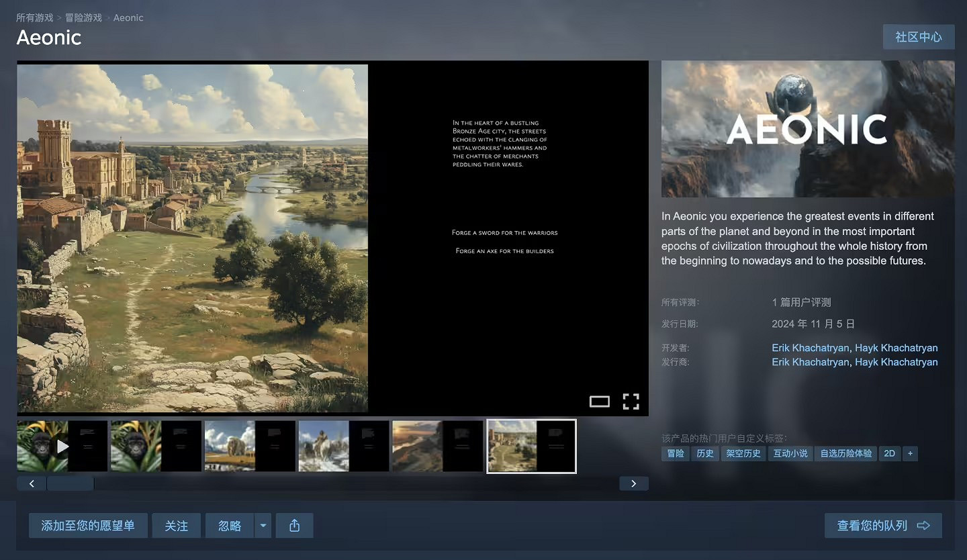Viewport: 967px width, 560px height.
Task: Open publisher page for Hayk Khachatryan
Action: tap(896, 362)
